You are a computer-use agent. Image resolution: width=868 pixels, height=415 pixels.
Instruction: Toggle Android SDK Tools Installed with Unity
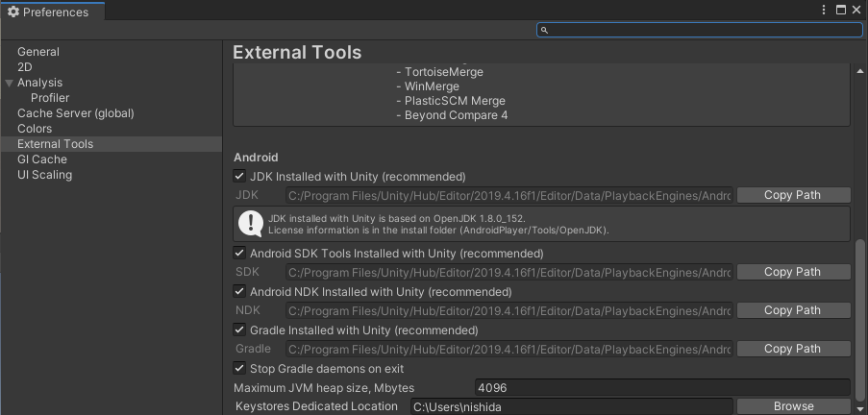click(x=239, y=254)
